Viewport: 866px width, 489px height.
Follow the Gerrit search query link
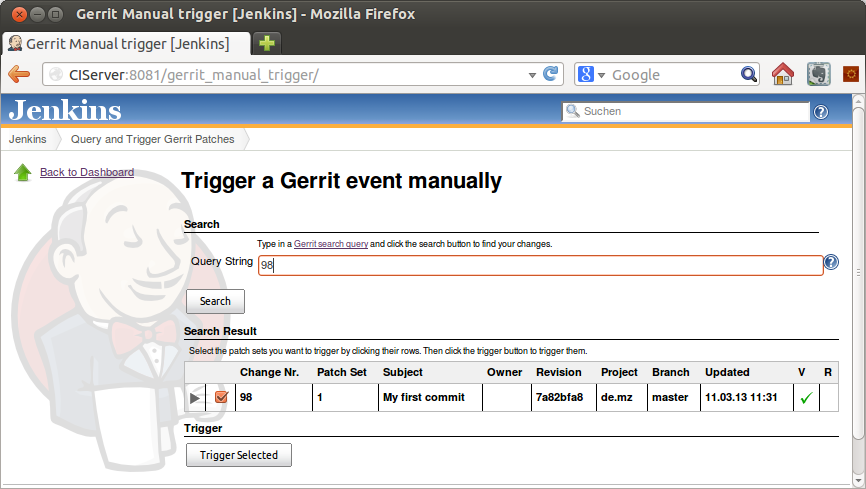pyautogui.click(x=331, y=244)
